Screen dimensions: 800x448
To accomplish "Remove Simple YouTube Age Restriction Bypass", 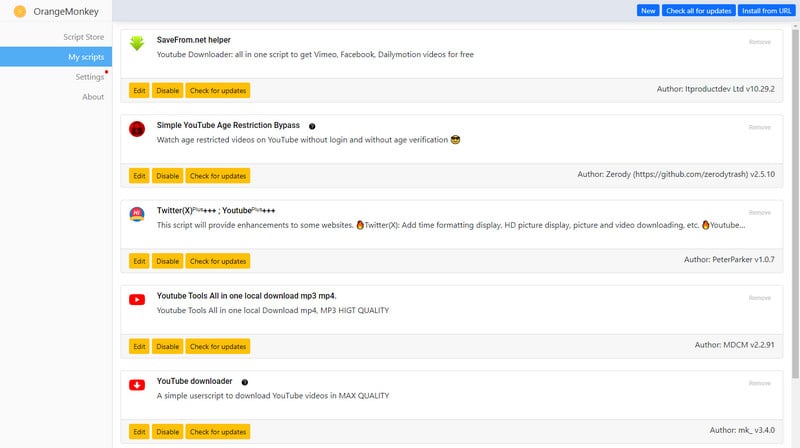I will 760,127.
